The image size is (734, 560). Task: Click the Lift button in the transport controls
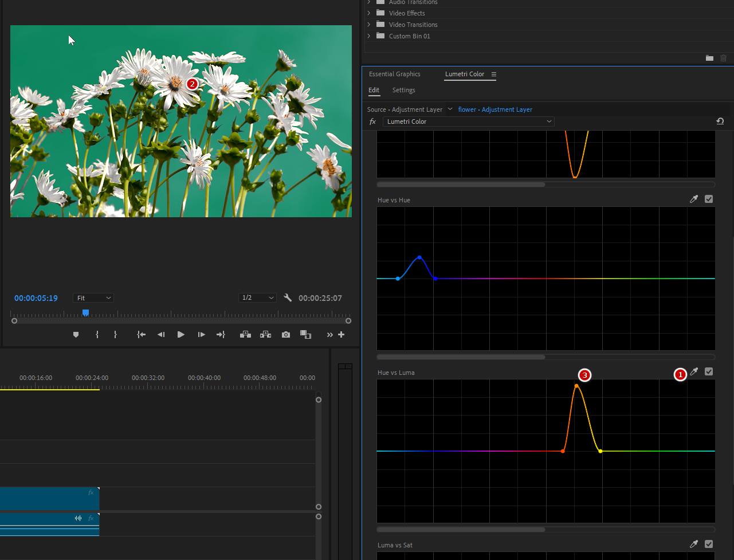tap(245, 335)
